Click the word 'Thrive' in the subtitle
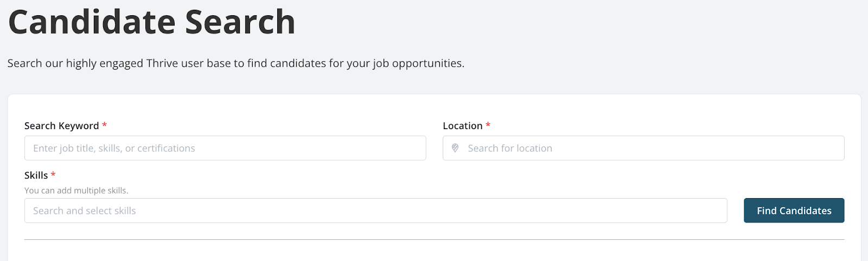This screenshot has height=261, width=868. (162, 63)
